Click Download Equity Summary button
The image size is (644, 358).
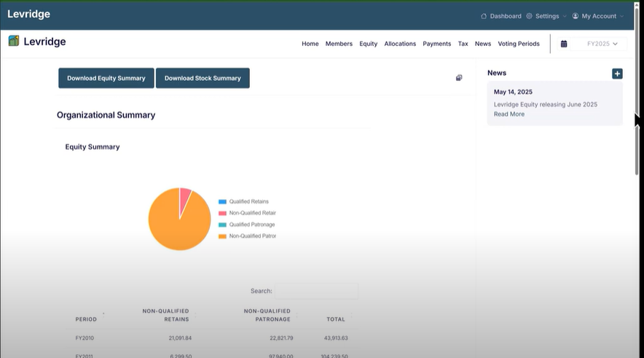(106, 78)
